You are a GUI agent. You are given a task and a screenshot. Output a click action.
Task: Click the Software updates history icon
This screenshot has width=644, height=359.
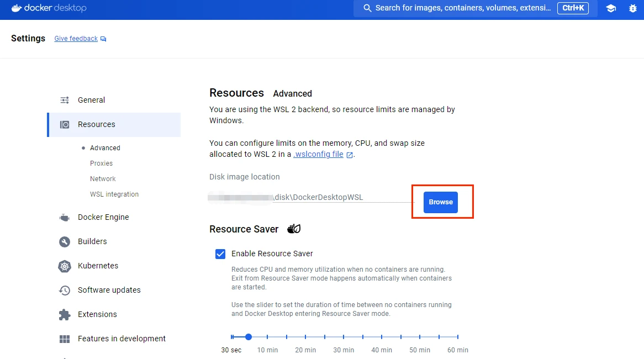[x=65, y=291]
